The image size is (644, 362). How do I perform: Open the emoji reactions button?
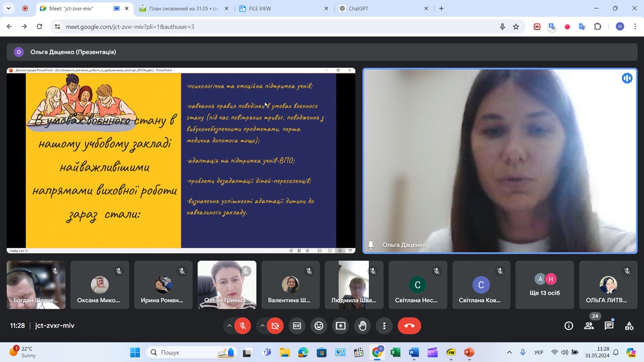[318, 326]
